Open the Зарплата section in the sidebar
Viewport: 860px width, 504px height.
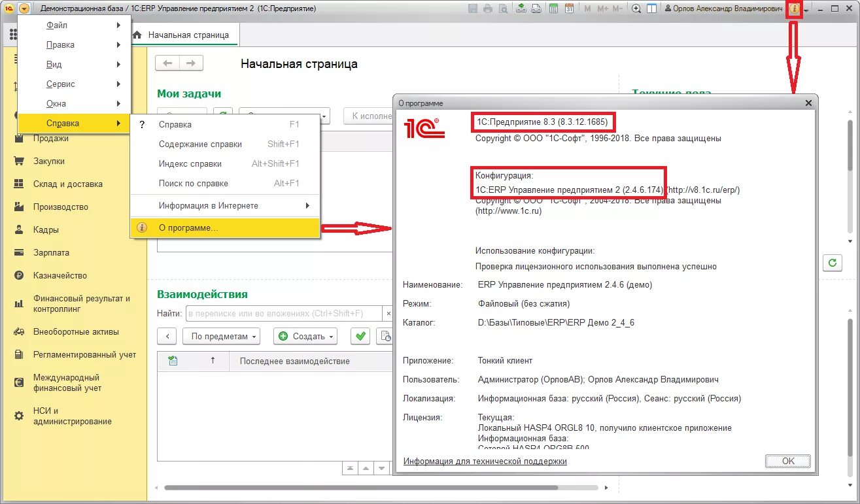coord(51,253)
